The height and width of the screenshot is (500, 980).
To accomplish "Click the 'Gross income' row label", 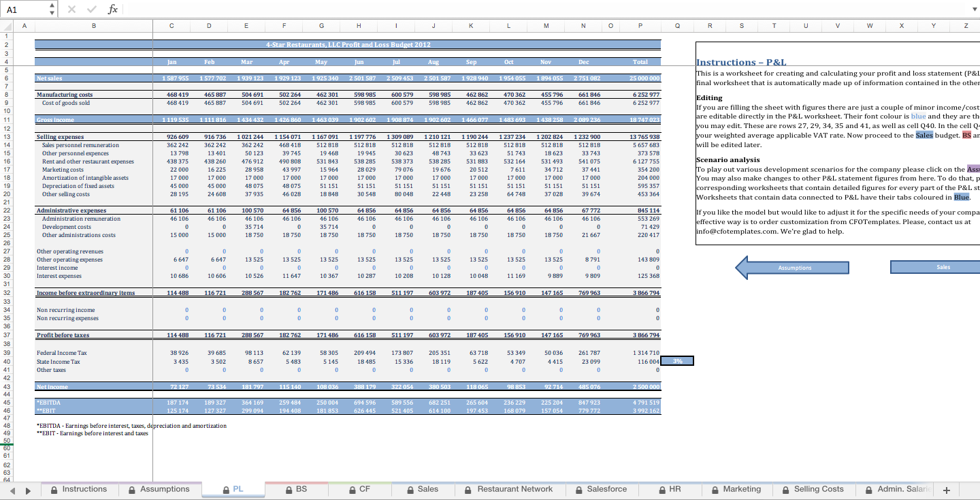I will pos(55,119).
